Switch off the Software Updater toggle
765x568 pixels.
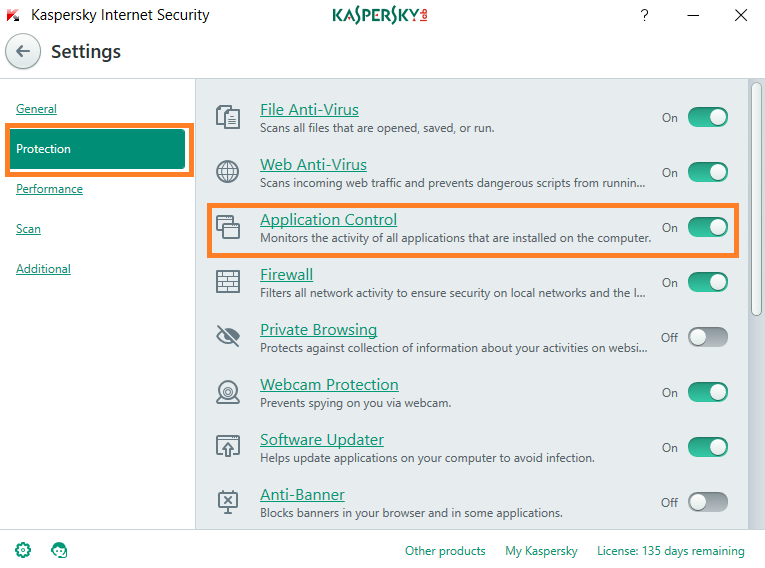pos(707,447)
